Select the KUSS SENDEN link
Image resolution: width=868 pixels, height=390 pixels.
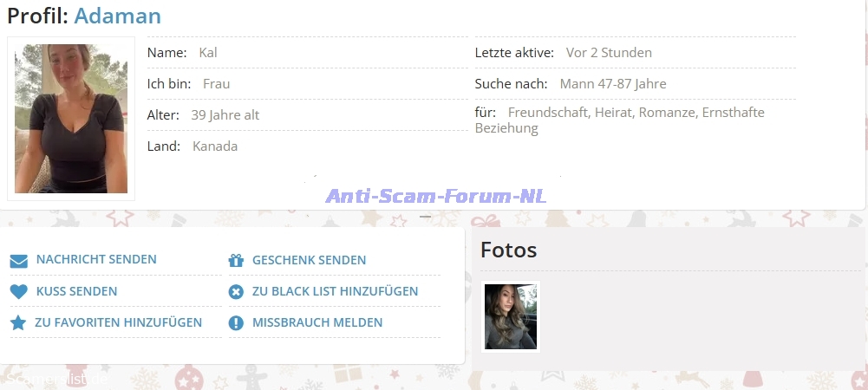[76, 291]
